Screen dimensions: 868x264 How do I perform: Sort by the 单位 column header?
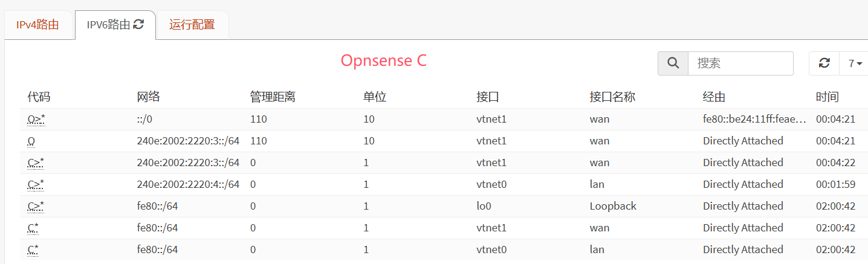point(375,97)
